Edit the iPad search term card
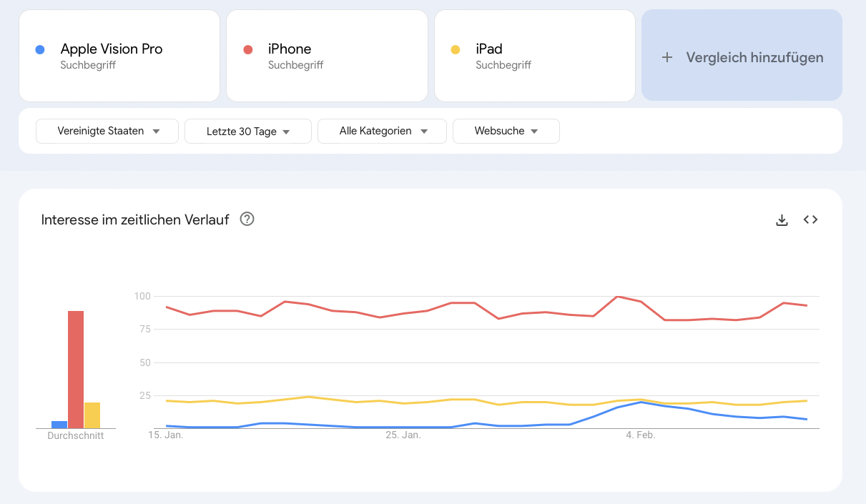The width and height of the screenshot is (866, 504). [x=489, y=49]
